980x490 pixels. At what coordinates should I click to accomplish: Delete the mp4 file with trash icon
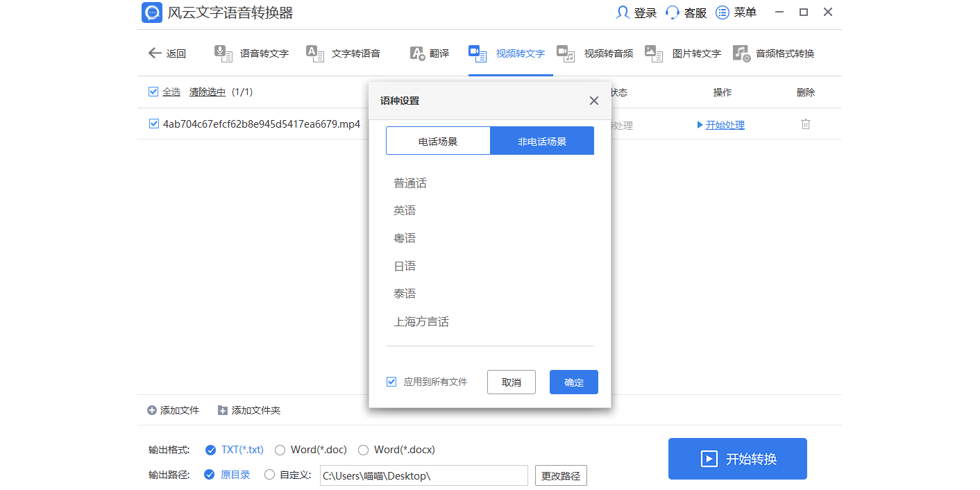[x=805, y=124]
